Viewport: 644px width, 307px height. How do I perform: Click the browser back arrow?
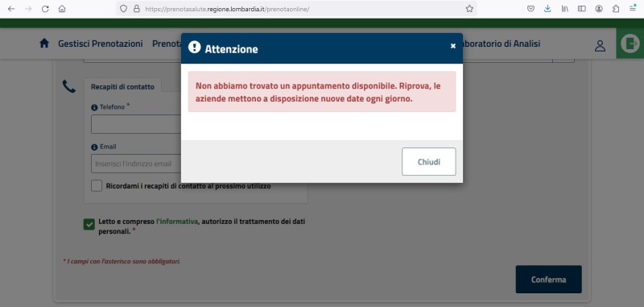[11, 9]
